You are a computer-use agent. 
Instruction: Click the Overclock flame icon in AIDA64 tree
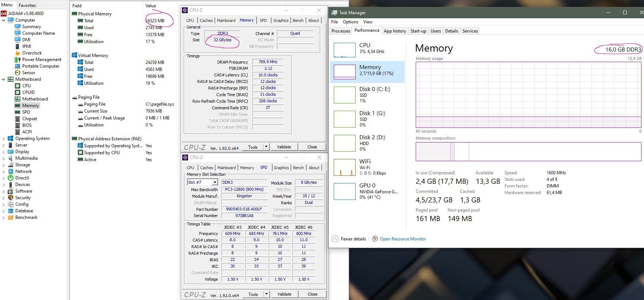coord(17,53)
